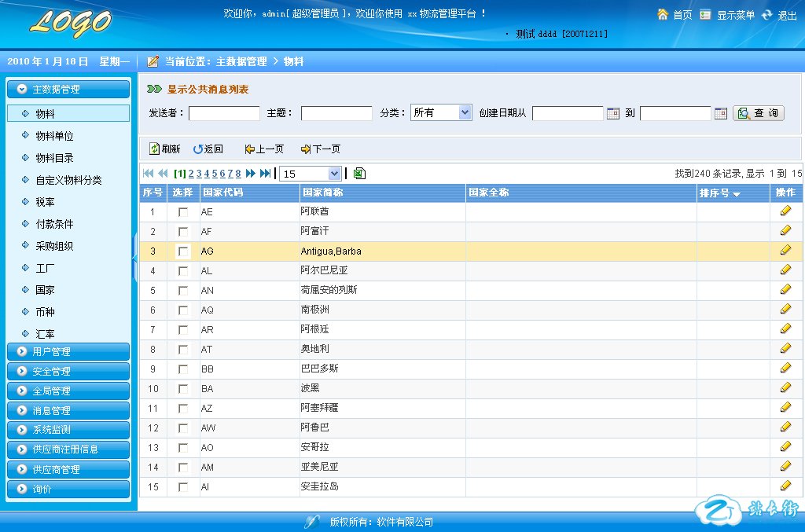Click page 5 link in pagination
This screenshot has width=805, height=532.
[x=214, y=174]
